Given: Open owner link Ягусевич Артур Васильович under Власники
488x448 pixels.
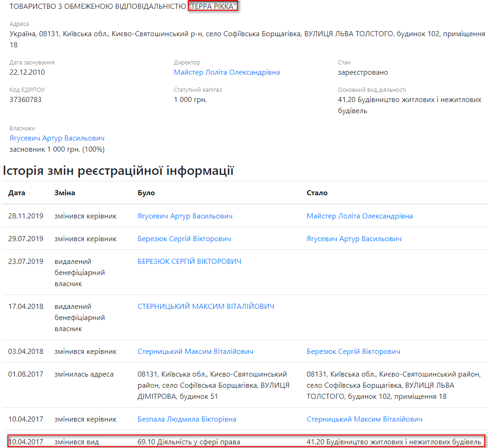Looking at the screenshot, I should (57, 138).
